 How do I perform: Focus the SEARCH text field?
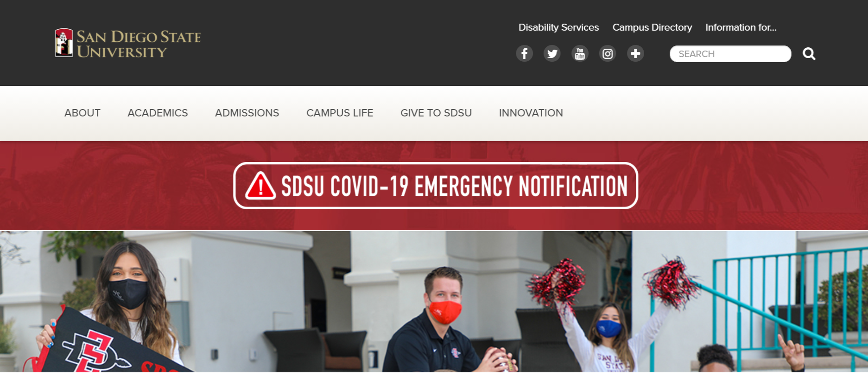click(730, 54)
